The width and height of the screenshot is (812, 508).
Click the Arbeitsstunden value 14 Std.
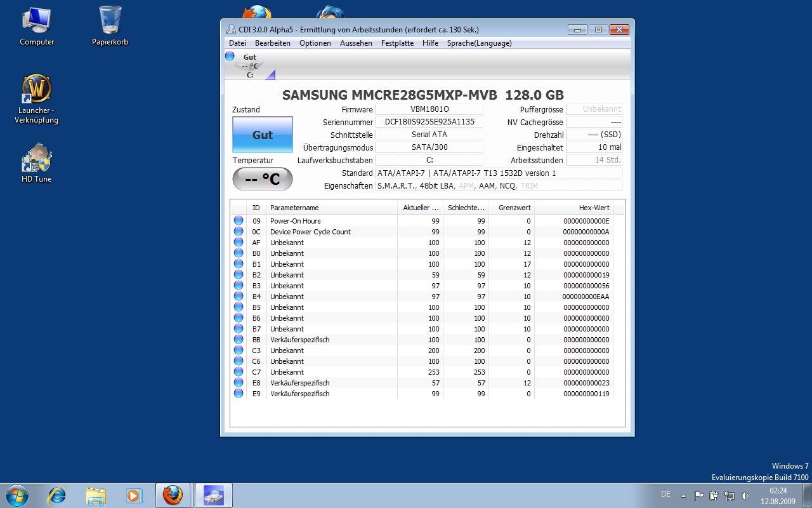pyautogui.click(x=594, y=160)
